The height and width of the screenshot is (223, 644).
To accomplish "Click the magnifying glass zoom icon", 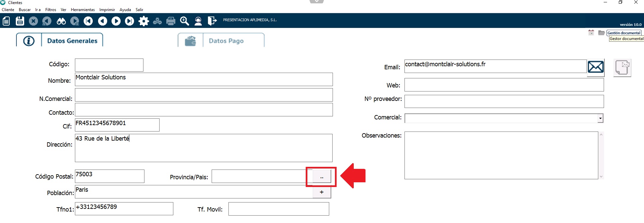I will tap(184, 21).
